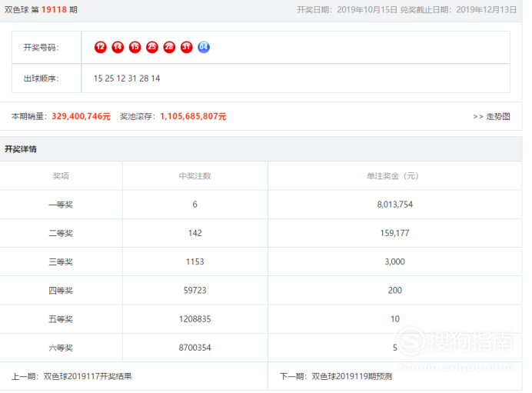The width and height of the screenshot is (532, 393).
Task: Click first prize winner count 6
Action: click(x=195, y=205)
